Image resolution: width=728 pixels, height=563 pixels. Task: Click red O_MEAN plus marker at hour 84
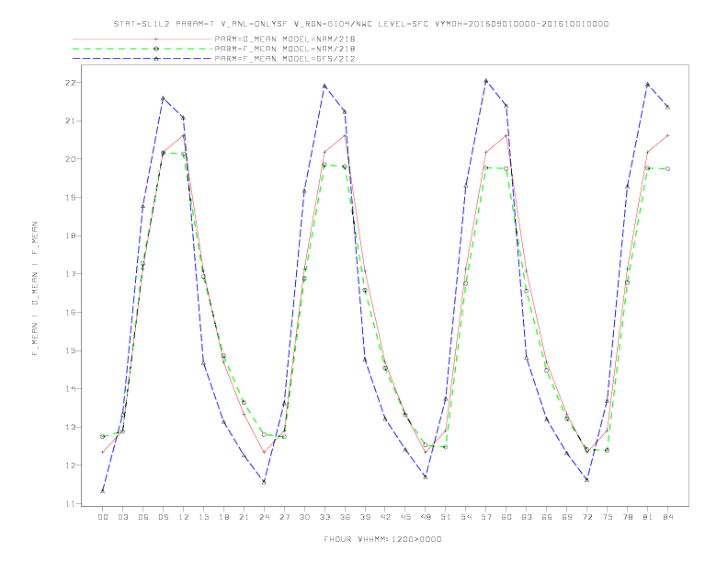667,135
